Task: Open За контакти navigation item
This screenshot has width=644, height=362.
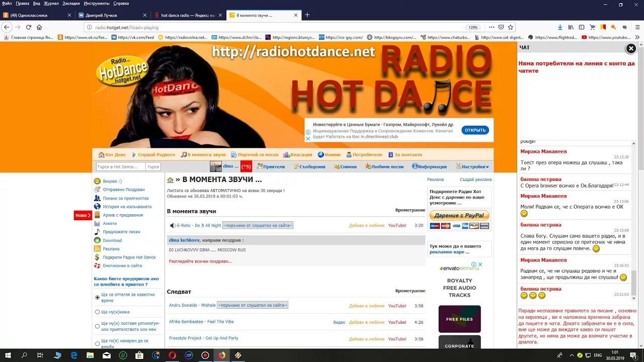Action: pos(405,155)
